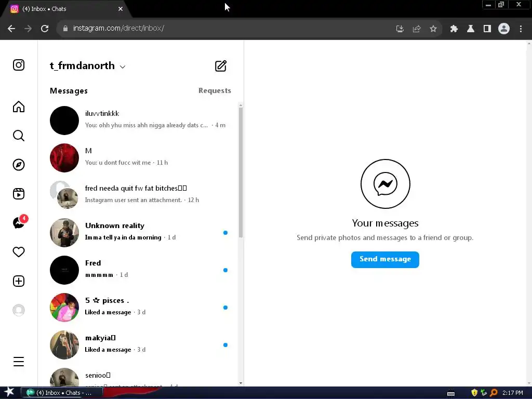Start a new message with compose icon
Screen dimensions: 532x399
(x=220, y=66)
